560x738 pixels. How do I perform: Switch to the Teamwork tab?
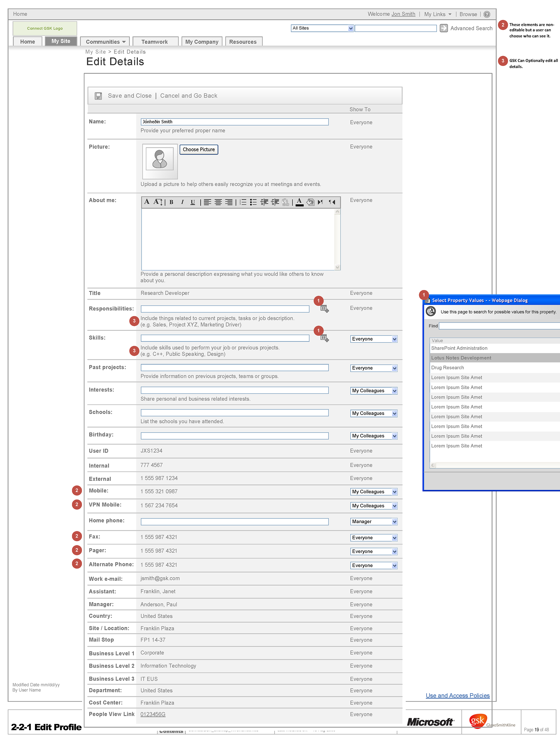155,42
